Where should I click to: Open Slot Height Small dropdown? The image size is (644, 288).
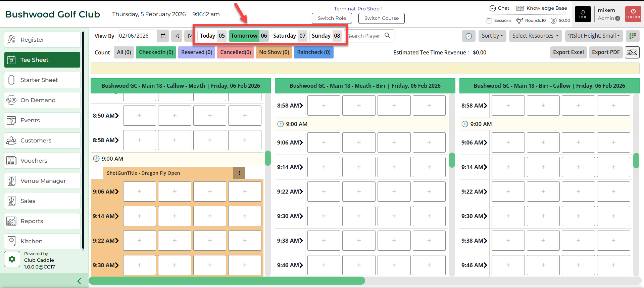point(594,36)
